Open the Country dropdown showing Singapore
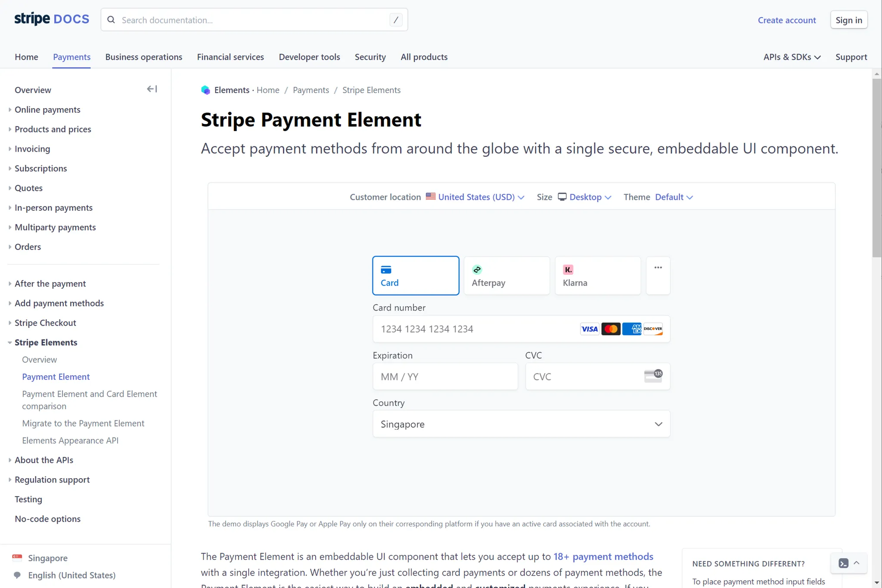882x588 pixels. (x=521, y=424)
